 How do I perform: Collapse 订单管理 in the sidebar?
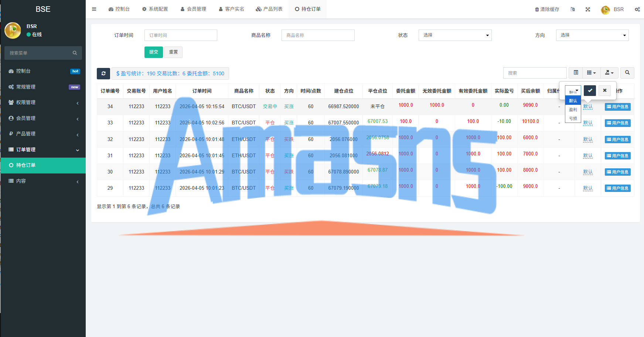(43, 150)
